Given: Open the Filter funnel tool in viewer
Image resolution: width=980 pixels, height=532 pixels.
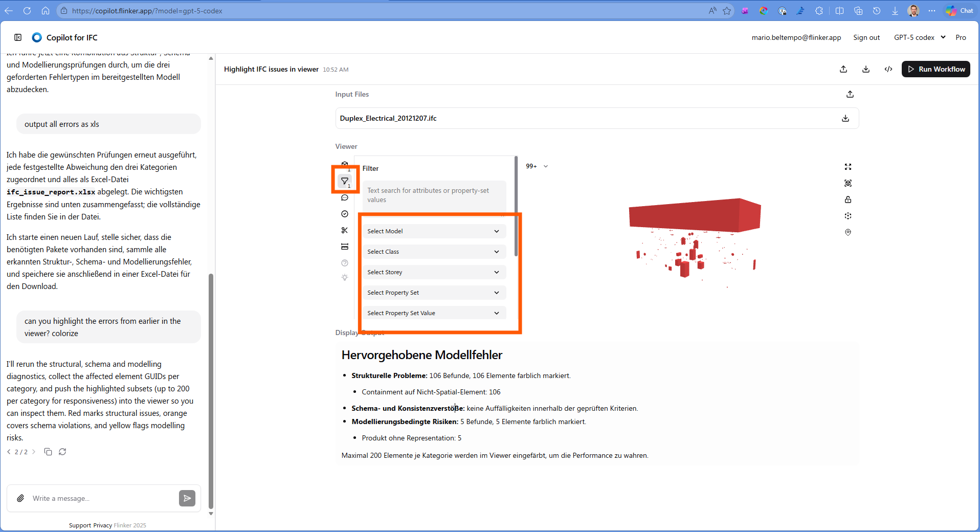Looking at the screenshot, I should 345,181.
